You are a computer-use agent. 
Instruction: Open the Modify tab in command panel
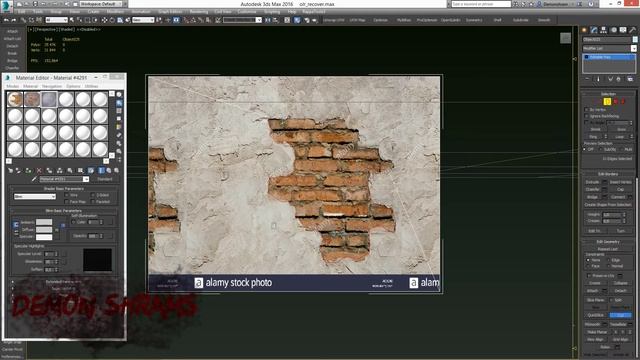pos(594,30)
